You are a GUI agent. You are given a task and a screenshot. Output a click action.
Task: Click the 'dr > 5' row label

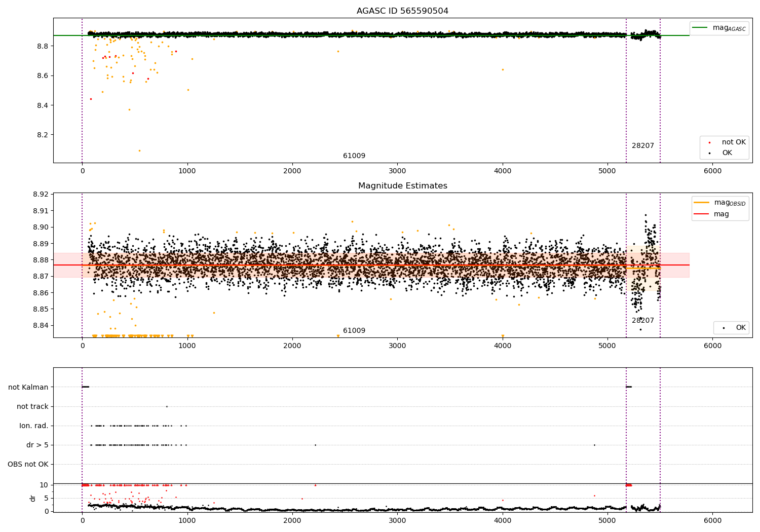(x=37, y=445)
